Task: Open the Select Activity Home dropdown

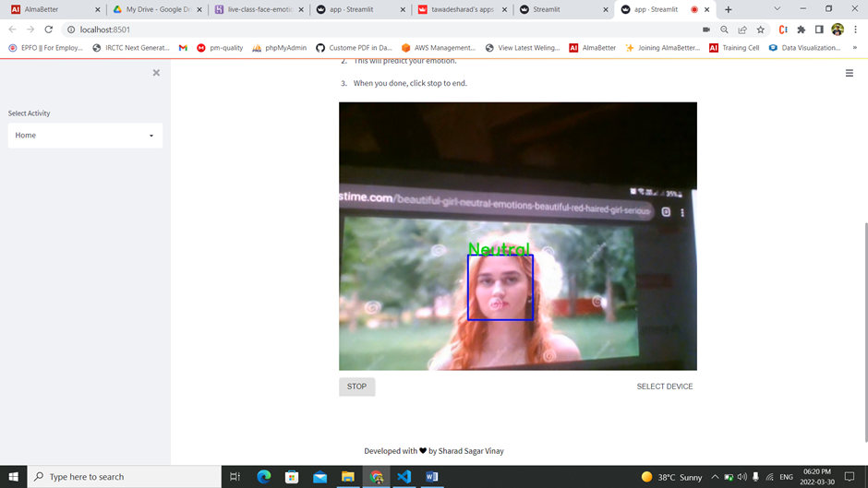Action: point(85,136)
